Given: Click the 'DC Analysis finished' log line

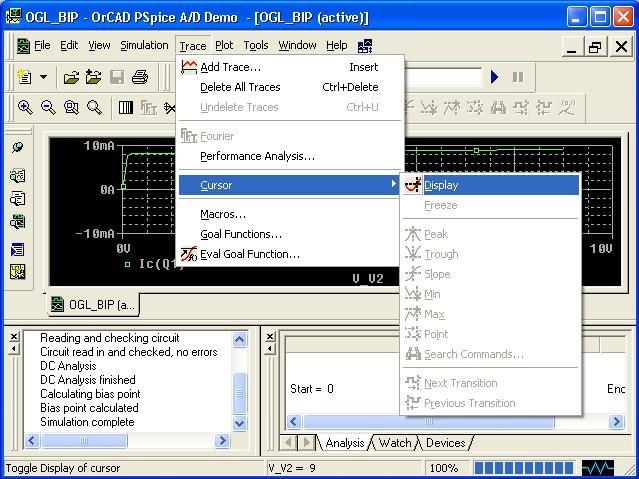Looking at the screenshot, I should (x=88, y=380).
